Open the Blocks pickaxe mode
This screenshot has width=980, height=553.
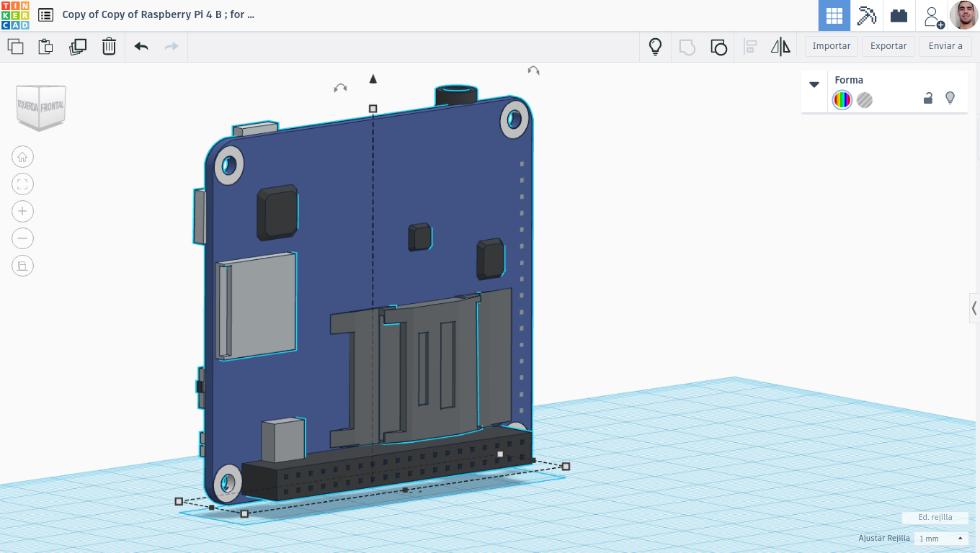coord(866,15)
